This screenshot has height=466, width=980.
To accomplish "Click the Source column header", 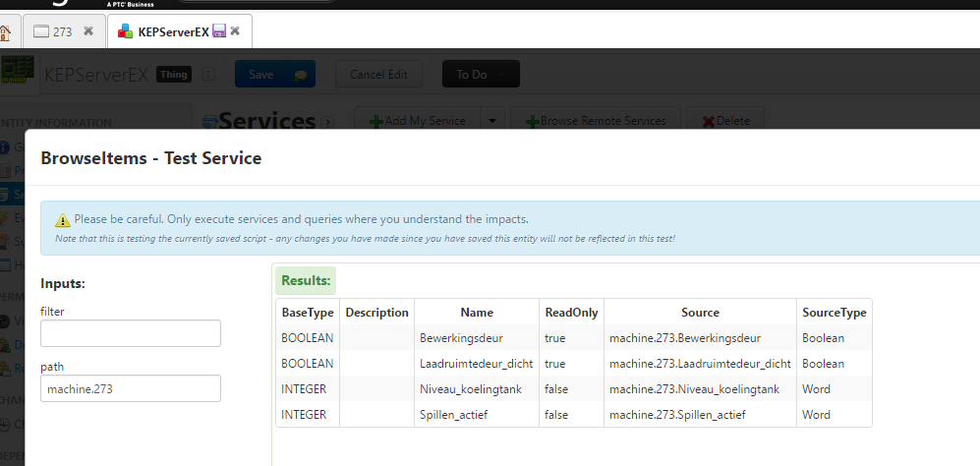I will 700,312.
